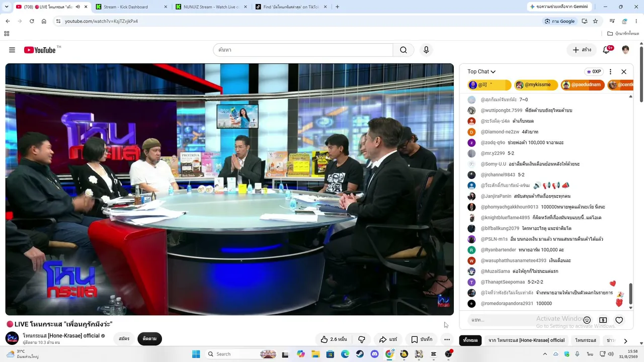Open Super Chat purchase icon

[603, 320]
